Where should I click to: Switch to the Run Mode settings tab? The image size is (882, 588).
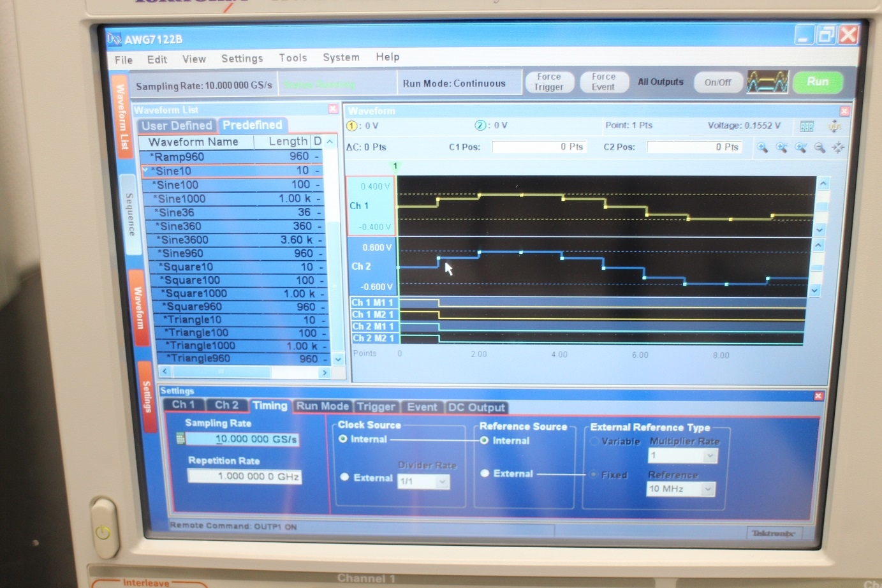point(322,406)
